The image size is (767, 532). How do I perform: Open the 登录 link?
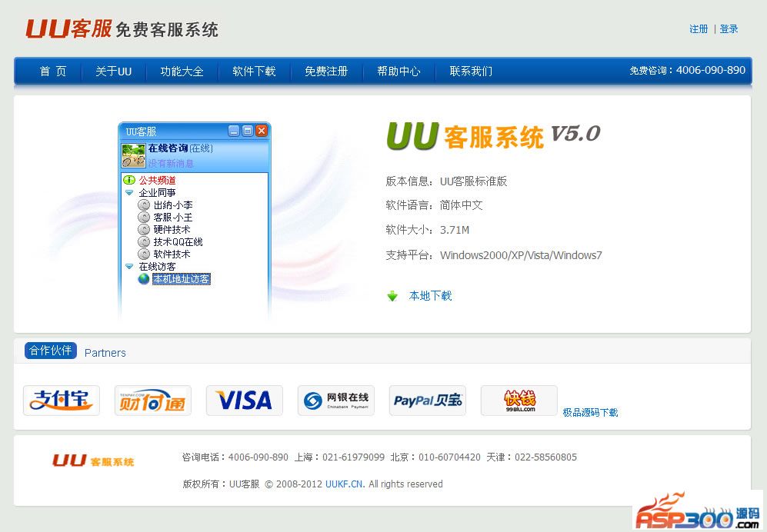tap(729, 29)
